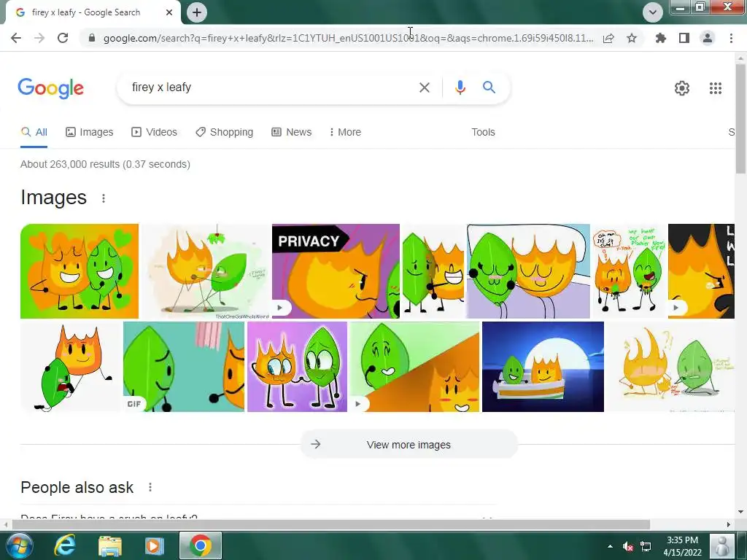The height and width of the screenshot is (560, 747).
Task: Click Chrome taskbar button
Action: pyautogui.click(x=201, y=545)
